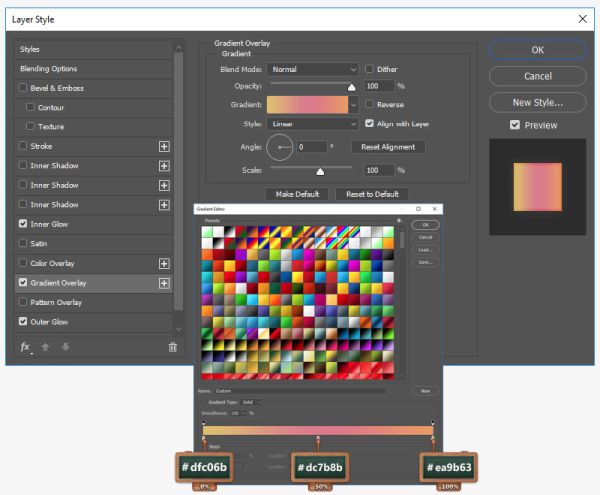600x495 pixels.
Task: Open the presets gear menu in Gradient Editor
Action: [x=399, y=221]
